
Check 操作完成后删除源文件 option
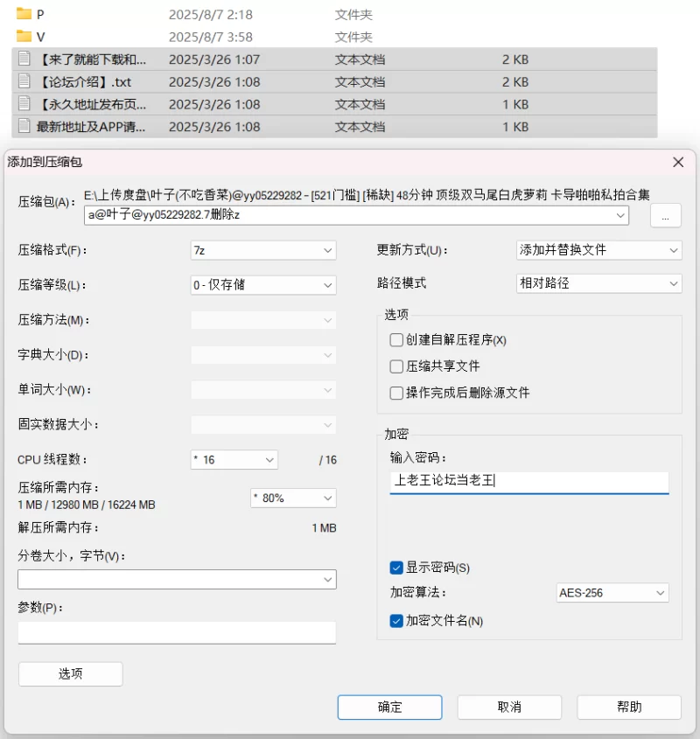coord(396,393)
